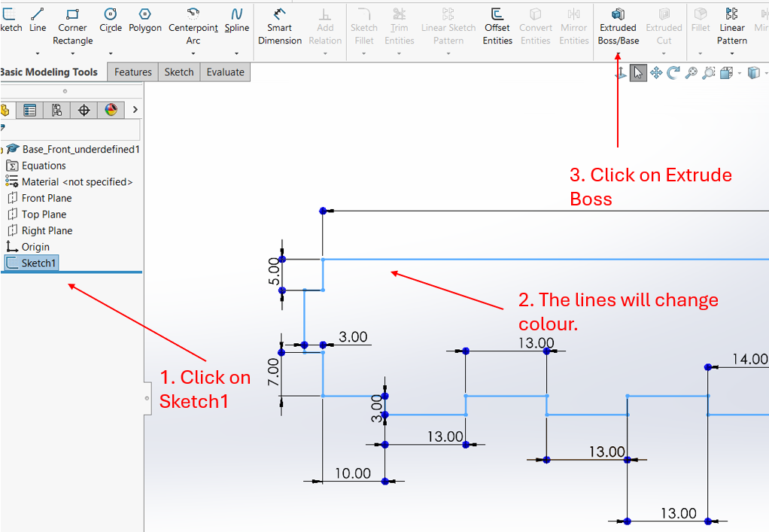Activate the Pan view tool
This screenshot has height=532, width=769.
(x=656, y=72)
